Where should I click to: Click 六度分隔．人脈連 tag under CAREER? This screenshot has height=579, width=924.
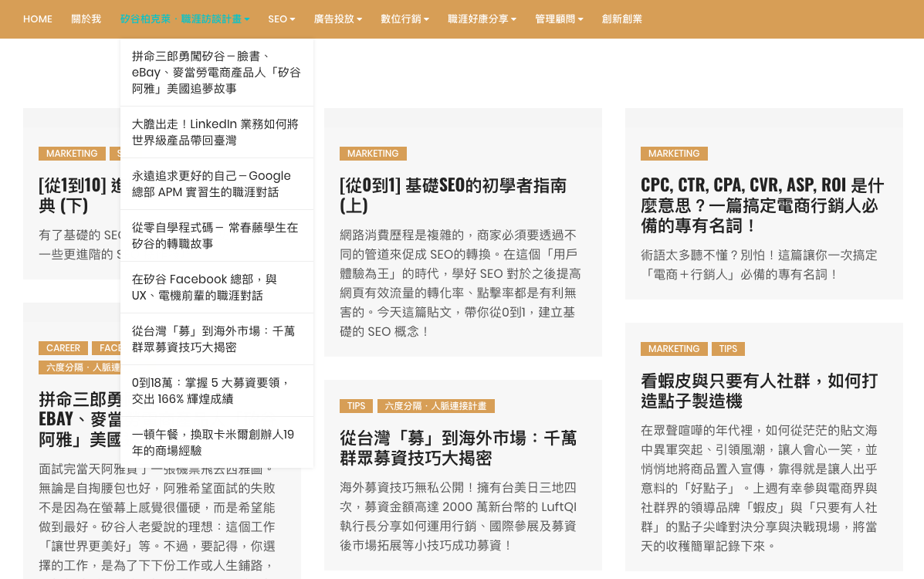coord(80,367)
